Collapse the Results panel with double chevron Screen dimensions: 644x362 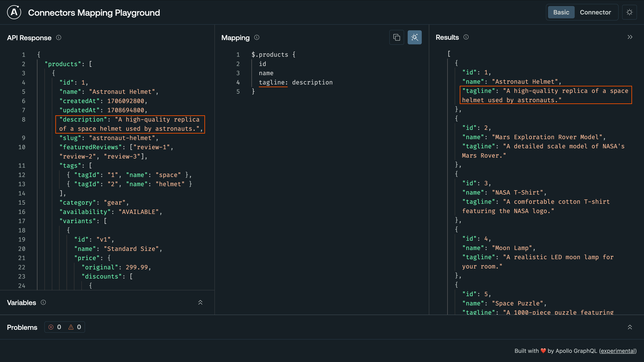pyautogui.click(x=630, y=37)
